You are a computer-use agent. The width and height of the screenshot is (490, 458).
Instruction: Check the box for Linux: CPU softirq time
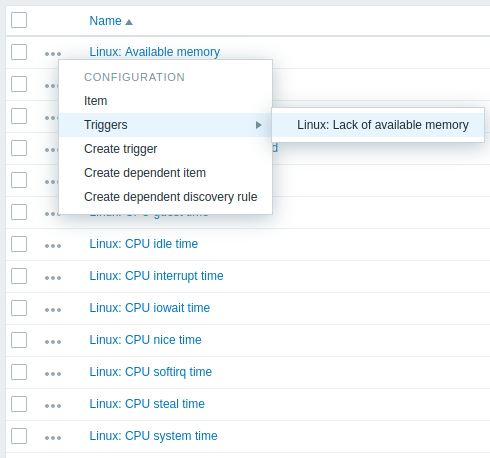click(19, 372)
